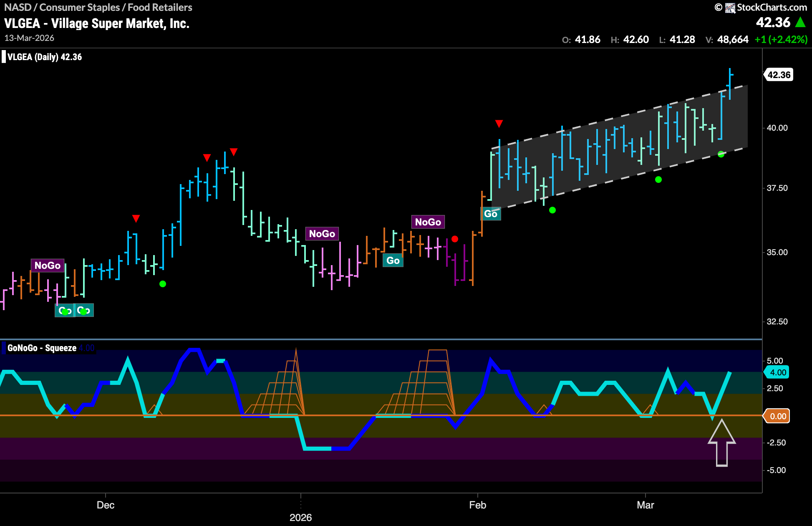Click the Feb label on the time axis

(x=478, y=505)
